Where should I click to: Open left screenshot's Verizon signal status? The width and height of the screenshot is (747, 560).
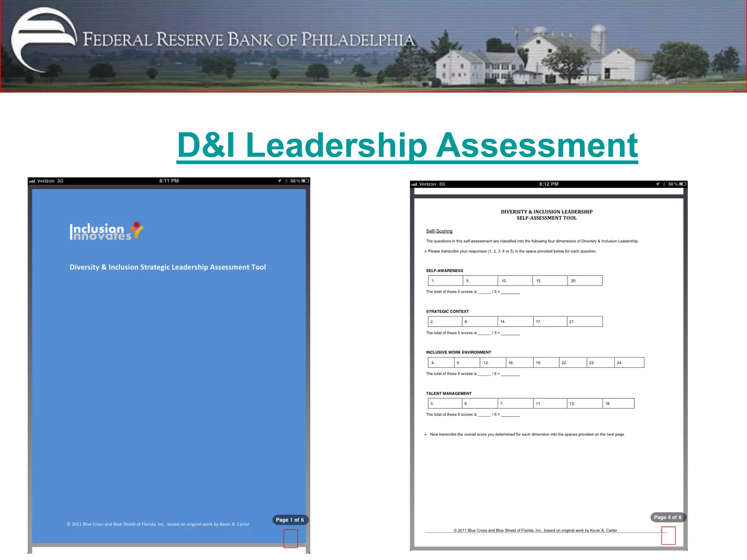click(x=46, y=181)
